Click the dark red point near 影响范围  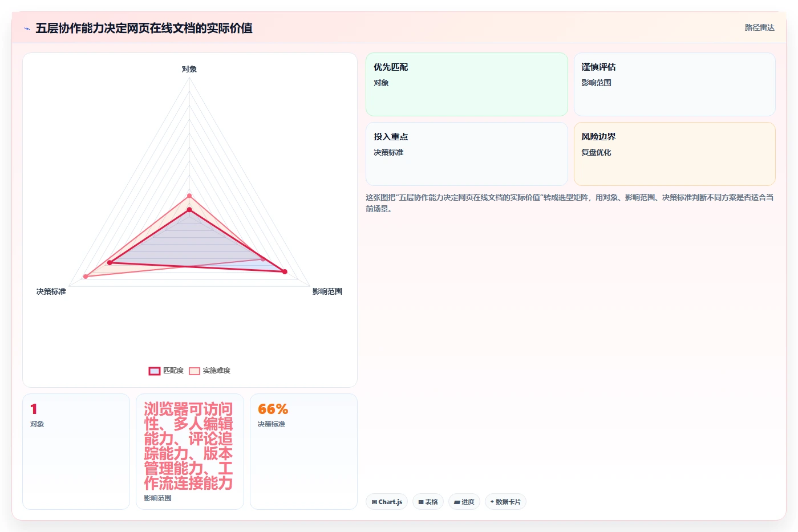(x=285, y=272)
